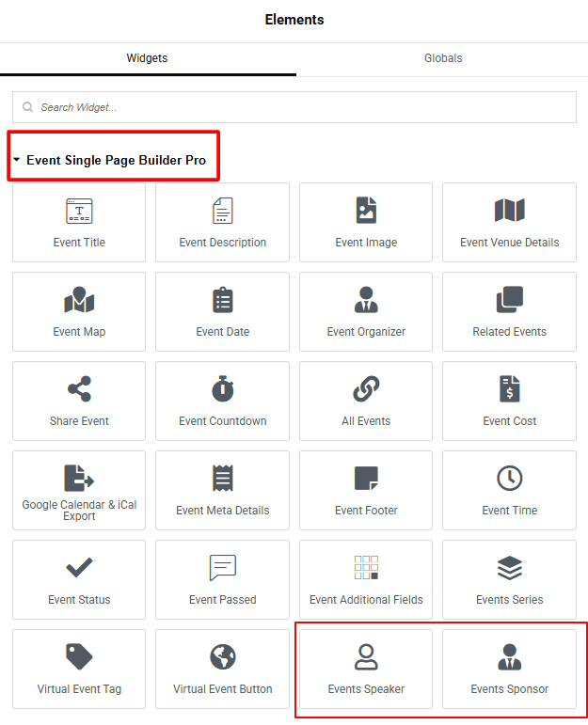Pick the Event Venue Details map icon

[x=509, y=211]
